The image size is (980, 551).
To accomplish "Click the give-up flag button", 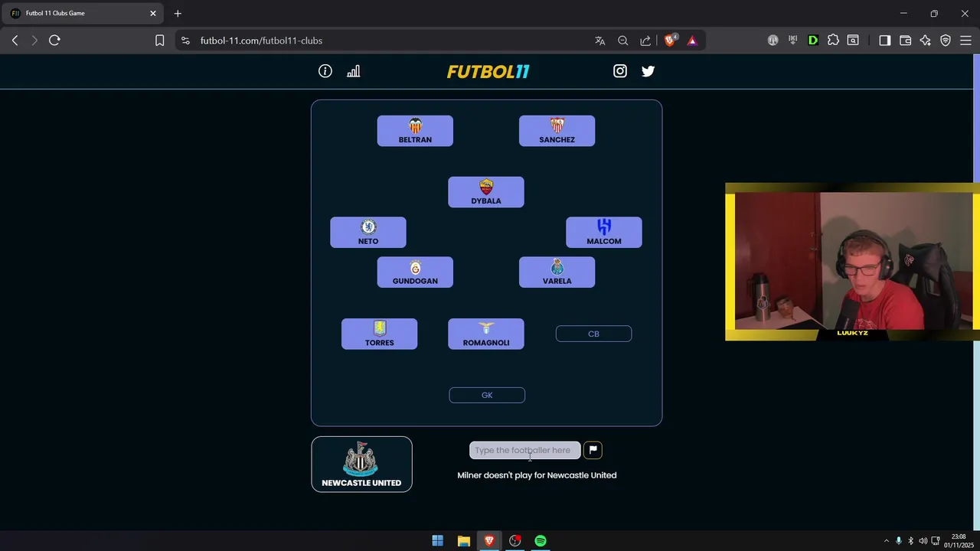I will (x=593, y=450).
